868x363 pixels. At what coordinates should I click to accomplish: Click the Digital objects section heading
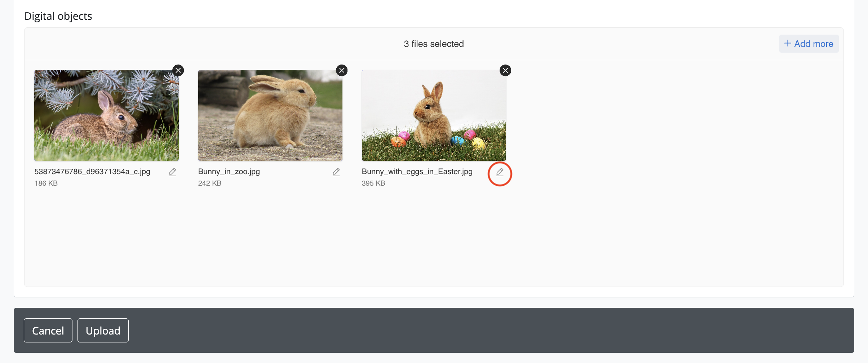click(x=58, y=16)
